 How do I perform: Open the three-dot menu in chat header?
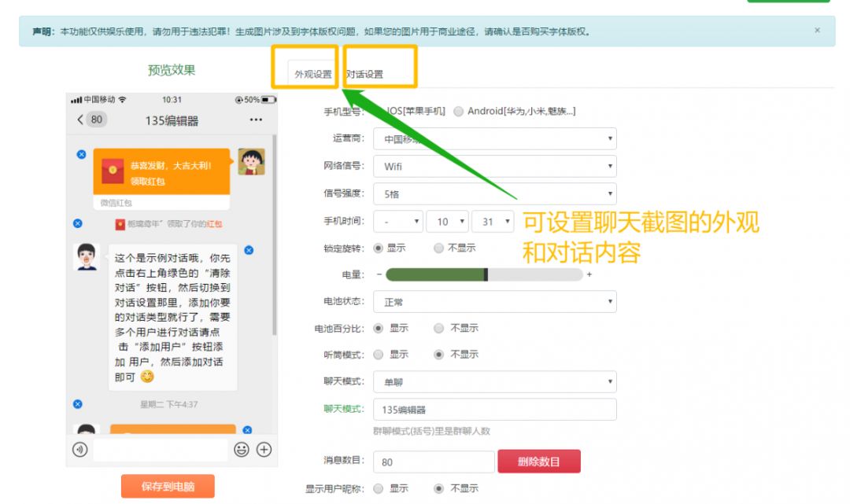pos(256,120)
